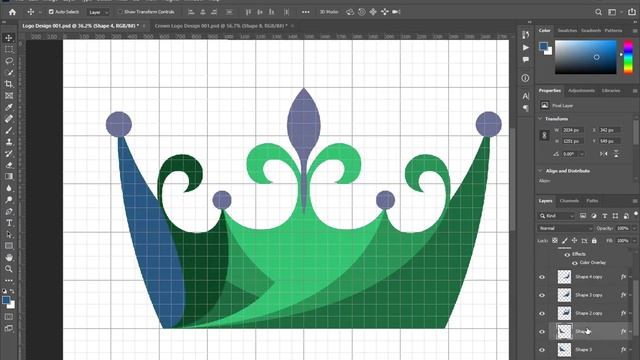Open the Comments panel icon
Image resolution: width=640 pixels, height=360 pixels.
[x=526, y=60]
